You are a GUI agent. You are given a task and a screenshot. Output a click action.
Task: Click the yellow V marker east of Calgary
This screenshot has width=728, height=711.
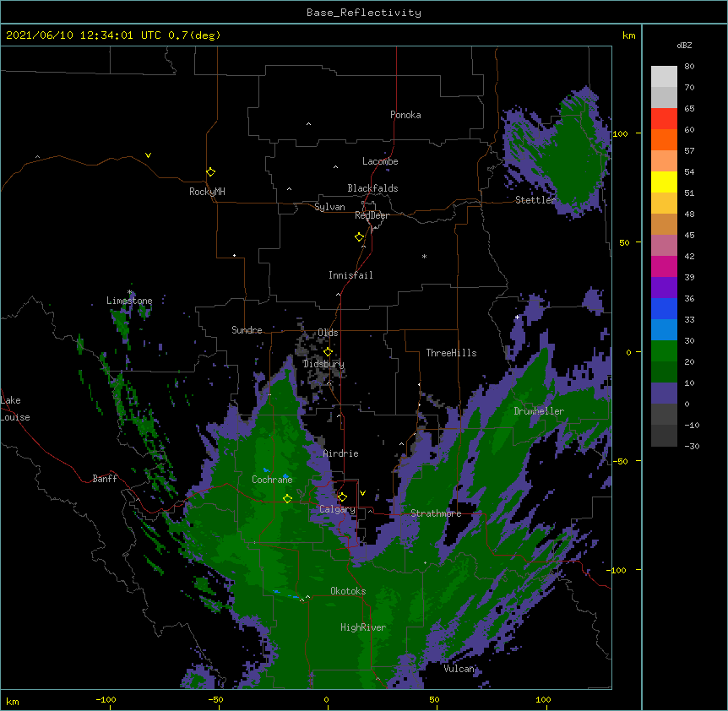362,493
